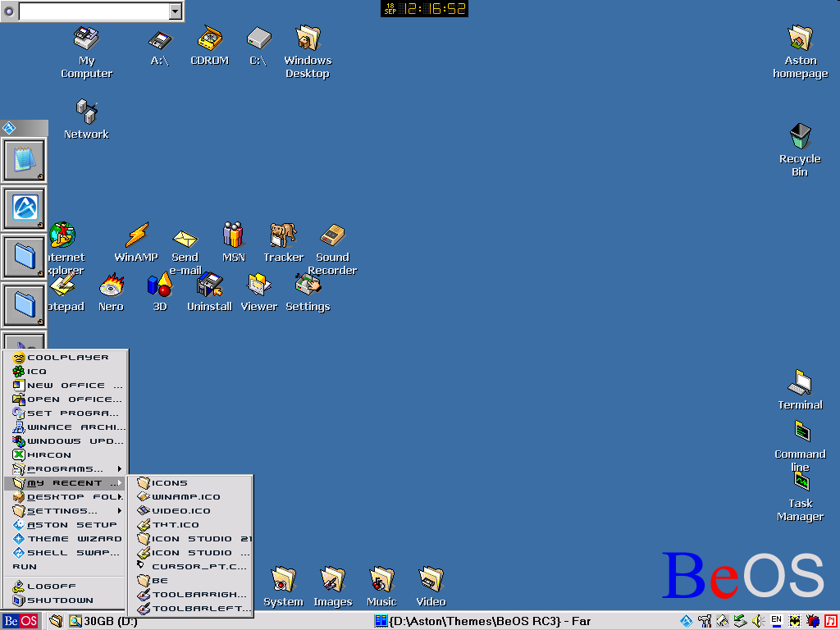Image resolution: width=840 pixels, height=630 pixels.
Task: Click the folder icon on taskbar
Action: 57,622
